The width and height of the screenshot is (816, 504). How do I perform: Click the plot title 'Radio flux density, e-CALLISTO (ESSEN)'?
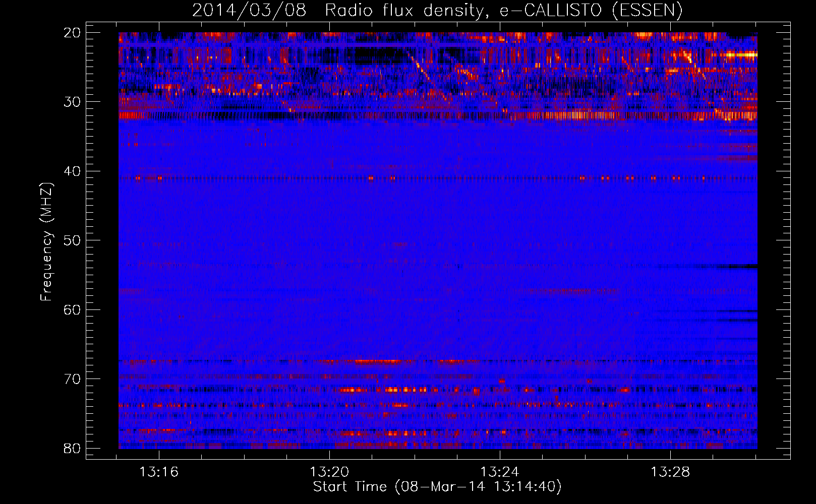(504, 11)
